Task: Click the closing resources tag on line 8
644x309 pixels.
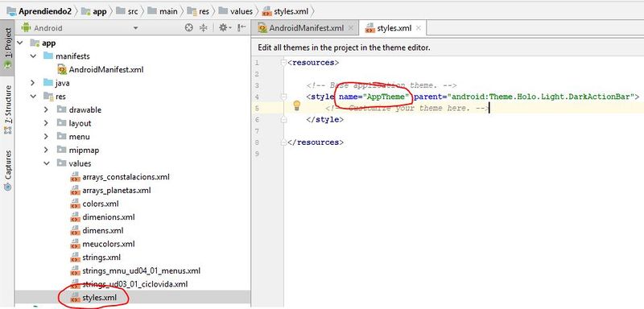Action: point(316,142)
